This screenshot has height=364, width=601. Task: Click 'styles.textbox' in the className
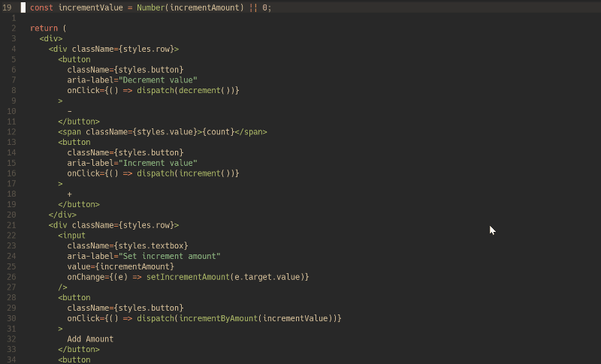pyautogui.click(x=151, y=245)
